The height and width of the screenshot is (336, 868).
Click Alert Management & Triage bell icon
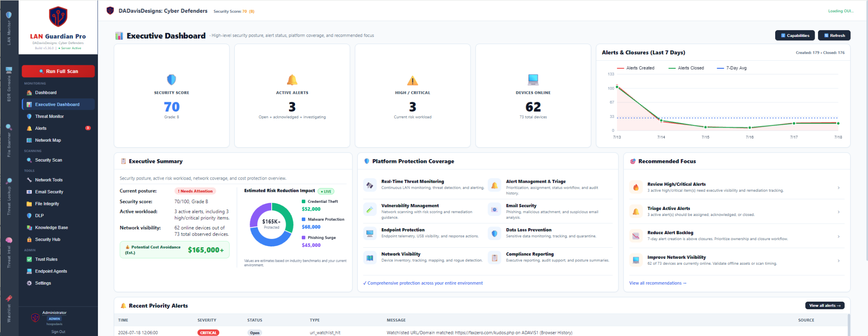[x=495, y=185]
